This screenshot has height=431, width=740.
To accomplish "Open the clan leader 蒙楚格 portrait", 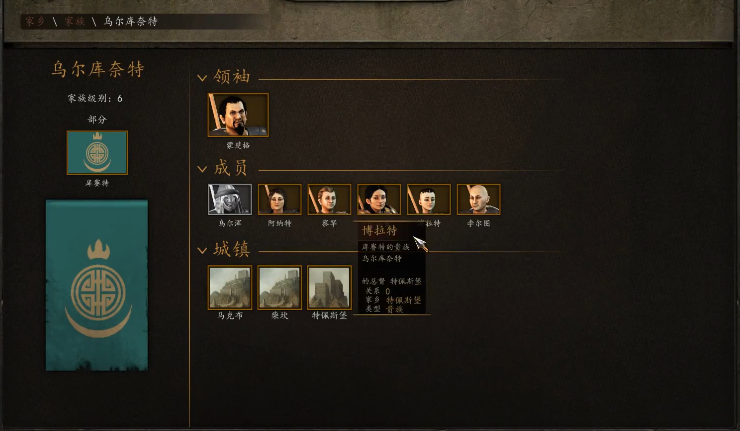I will click(x=238, y=115).
